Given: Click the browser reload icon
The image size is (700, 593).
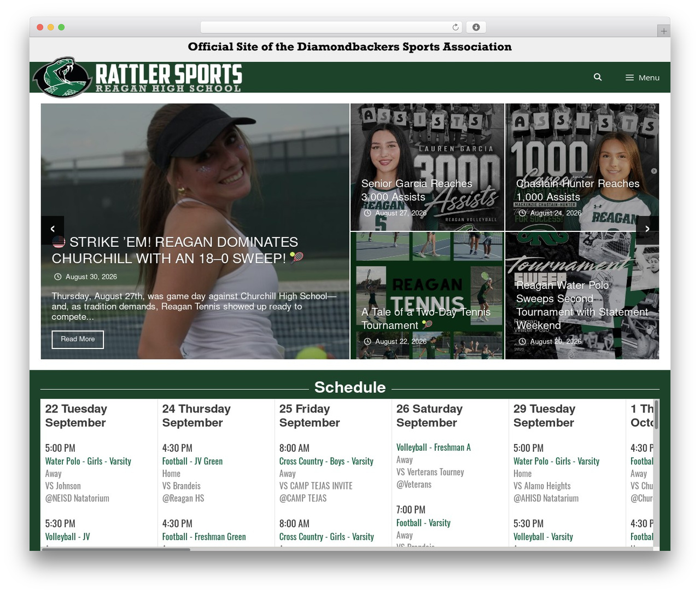Looking at the screenshot, I should pos(456,27).
